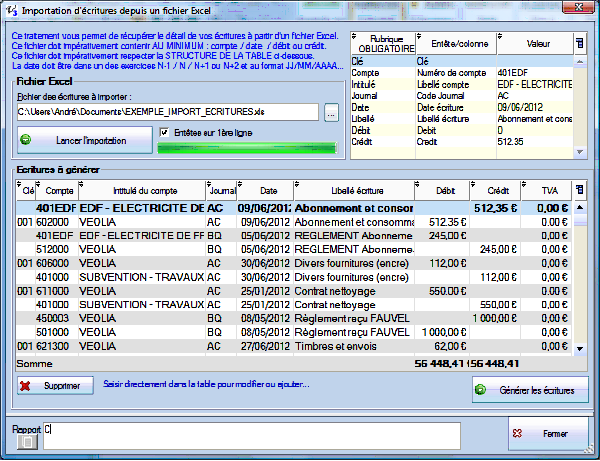Click the small icon below the Rapport label
The width and height of the screenshot is (600, 461).
[x=29, y=441]
